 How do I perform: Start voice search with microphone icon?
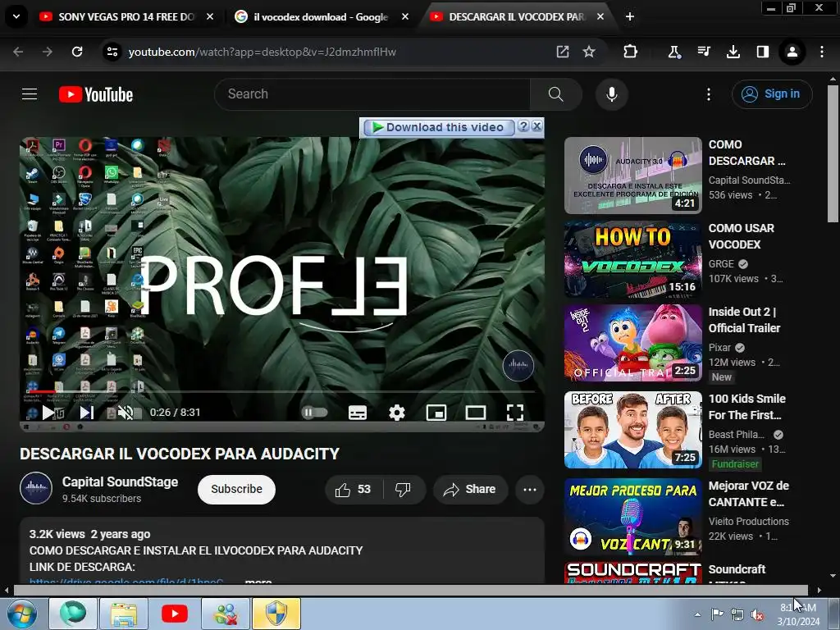point(611,94)
